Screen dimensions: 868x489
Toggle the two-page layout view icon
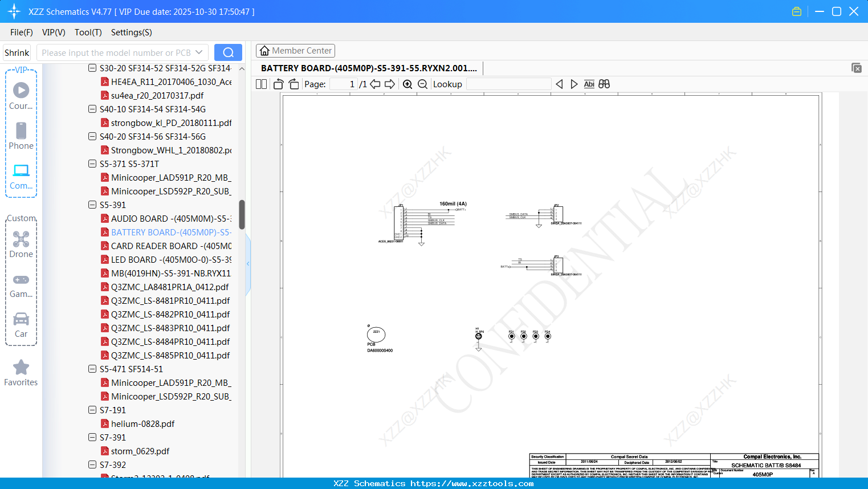(261, 84)
